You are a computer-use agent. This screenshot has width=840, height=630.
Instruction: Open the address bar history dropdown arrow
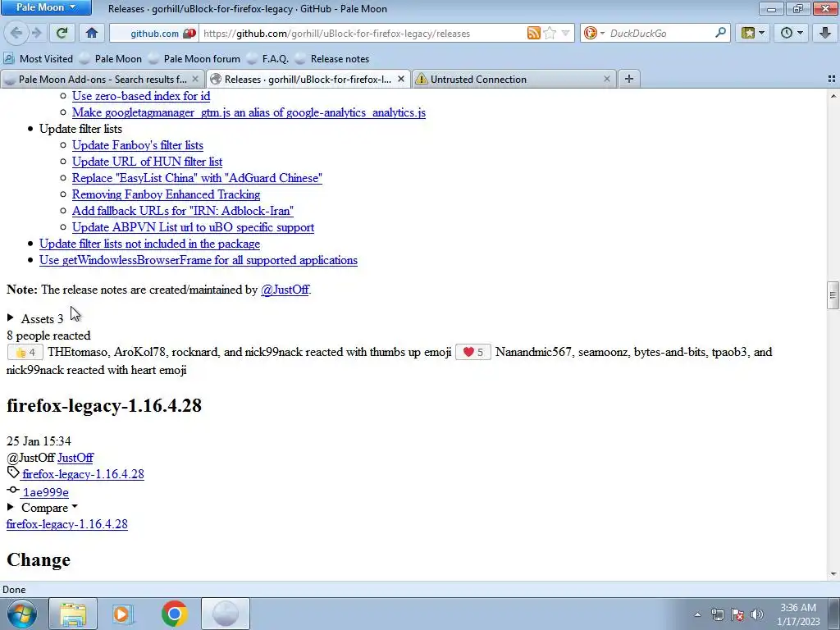tap(565, 33)
